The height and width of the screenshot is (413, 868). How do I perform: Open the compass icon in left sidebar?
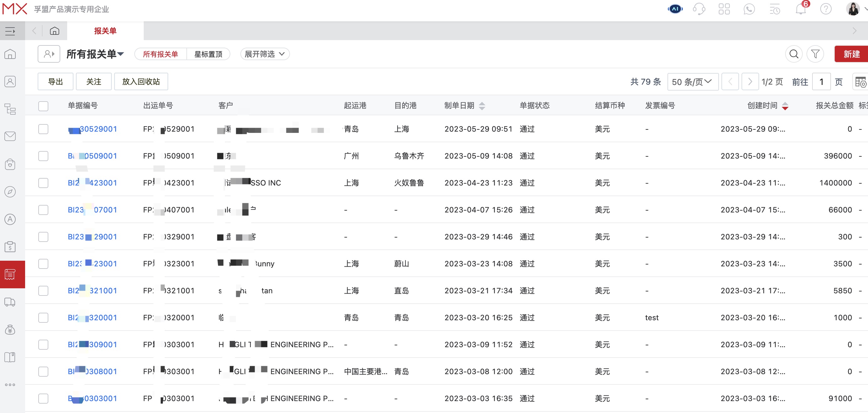(10, 192)
